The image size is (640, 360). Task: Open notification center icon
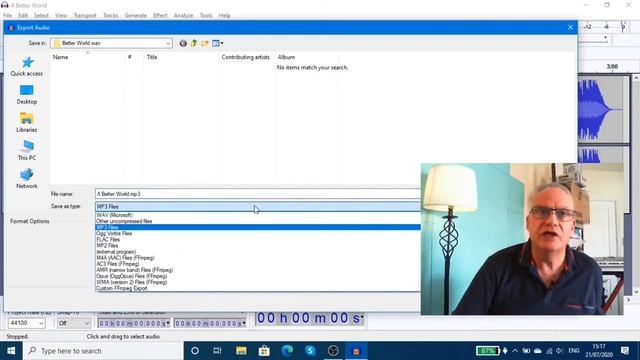click(x=625, y=351)
